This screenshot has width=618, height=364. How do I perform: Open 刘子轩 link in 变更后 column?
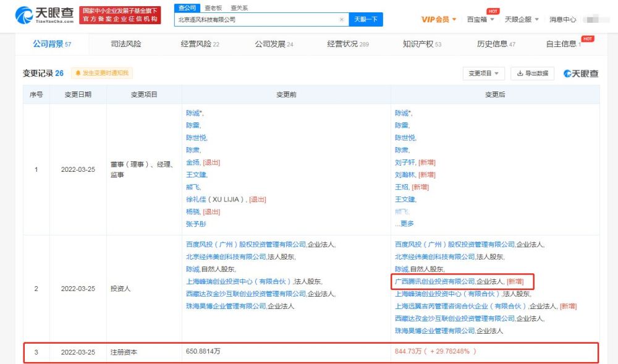coord(405,163)
